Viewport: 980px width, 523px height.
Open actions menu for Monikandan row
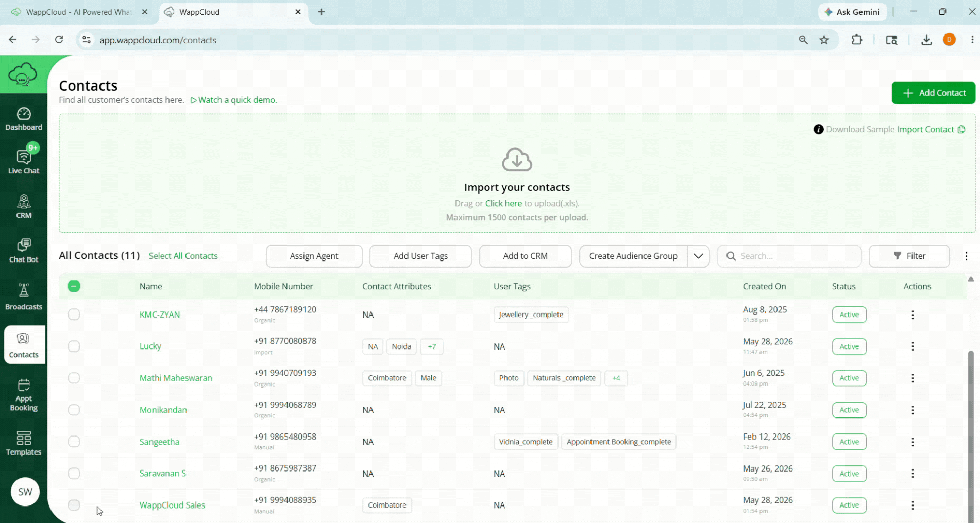click(913, 410)
